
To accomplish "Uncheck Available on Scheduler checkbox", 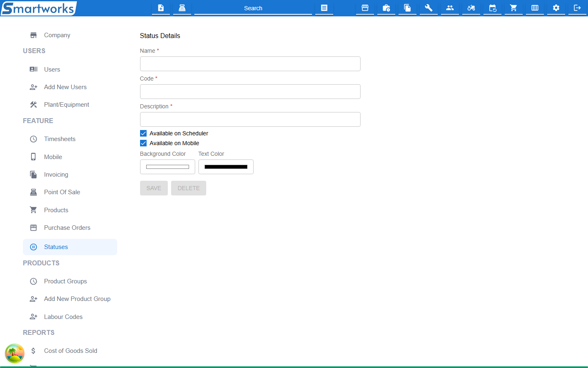I will pyautogui.click(x=143, y=133).
